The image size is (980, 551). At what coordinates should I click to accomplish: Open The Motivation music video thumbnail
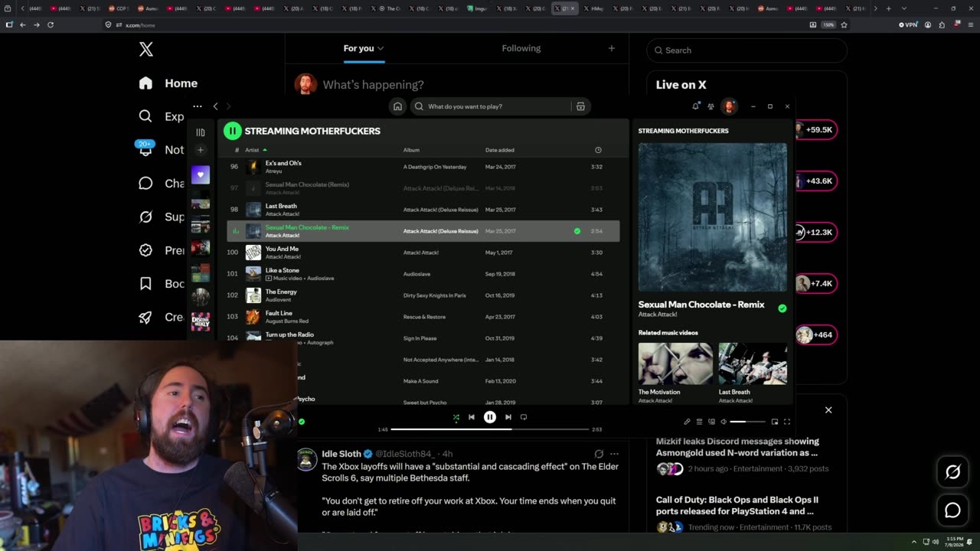point(675,364)
